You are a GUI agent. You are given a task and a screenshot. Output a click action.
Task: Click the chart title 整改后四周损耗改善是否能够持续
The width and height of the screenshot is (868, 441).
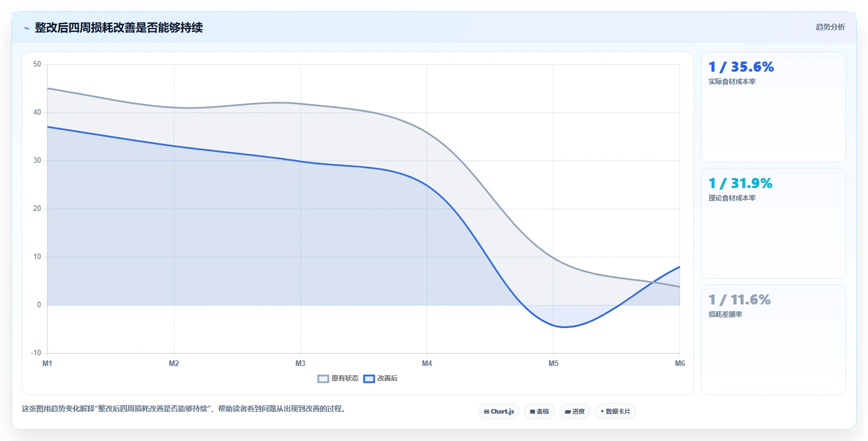(119, 27)
